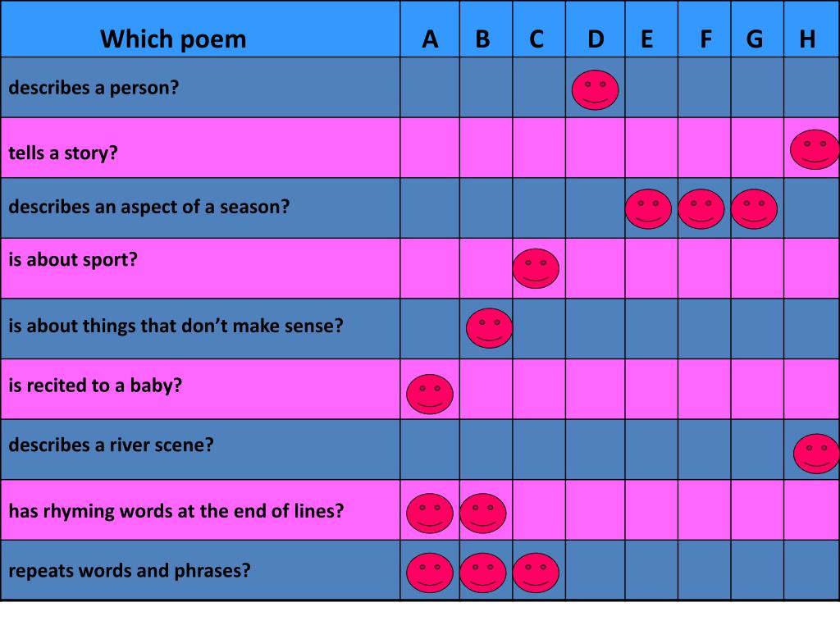The image size is (840, 630).
Task: Select smiley under G in season row
Action: [754, 209]
